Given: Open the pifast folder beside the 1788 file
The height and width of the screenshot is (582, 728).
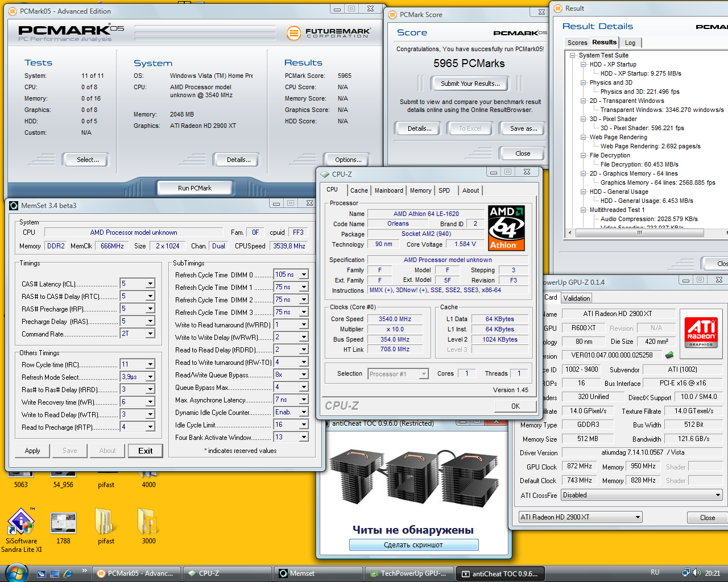Looking at the screenshot, I should tap(106, 526).
